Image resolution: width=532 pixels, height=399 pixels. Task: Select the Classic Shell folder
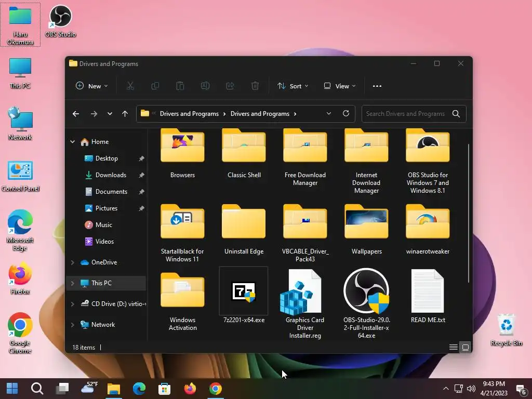pos(244,154)
